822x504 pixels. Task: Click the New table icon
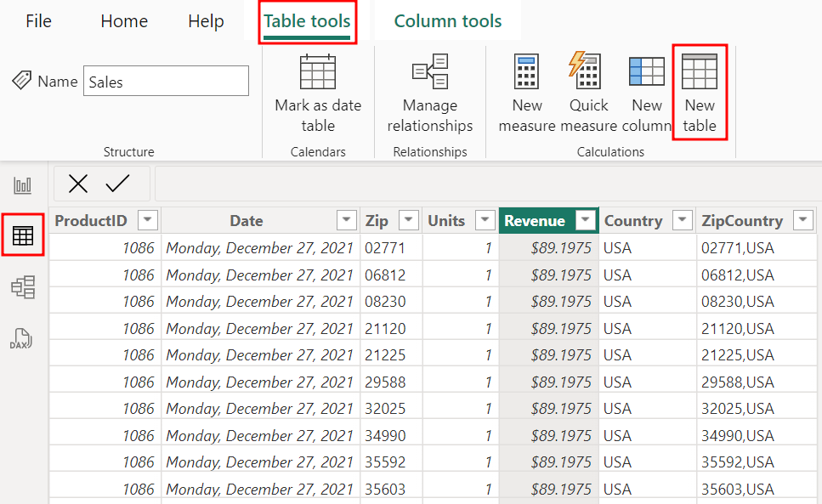click(x=700, y=72)
